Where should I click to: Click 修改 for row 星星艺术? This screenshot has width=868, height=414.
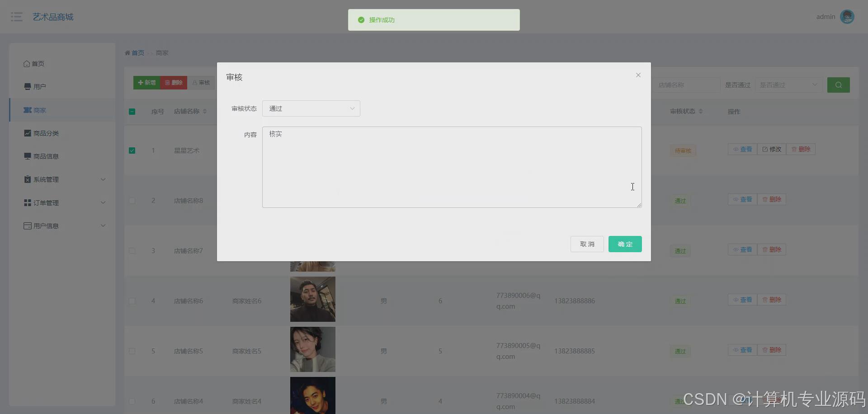click(772, 149)
